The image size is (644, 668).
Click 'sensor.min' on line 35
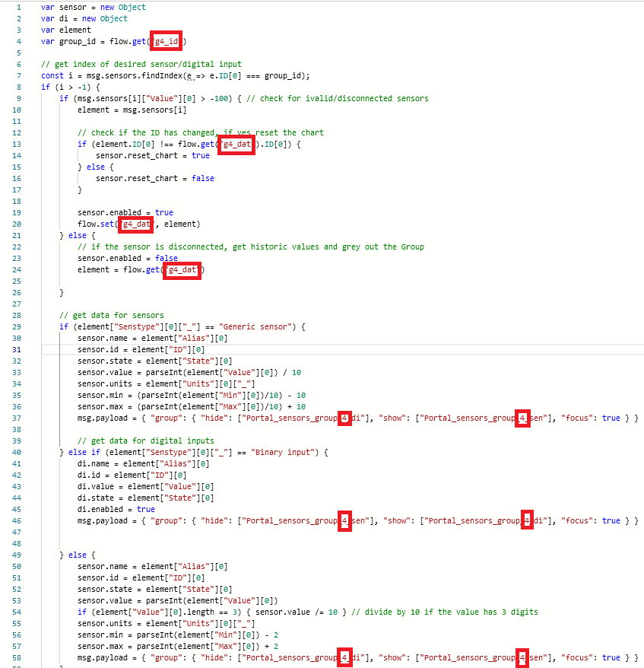(x=100, y=396)
